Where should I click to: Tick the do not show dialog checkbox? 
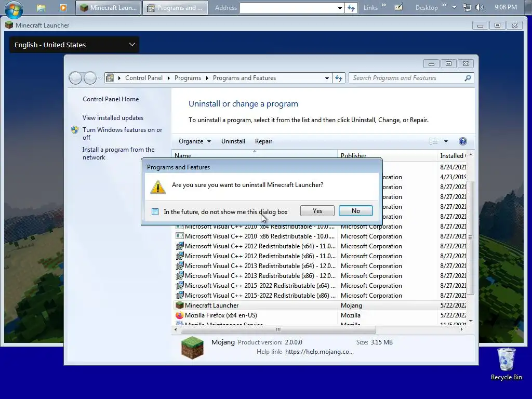155,212
